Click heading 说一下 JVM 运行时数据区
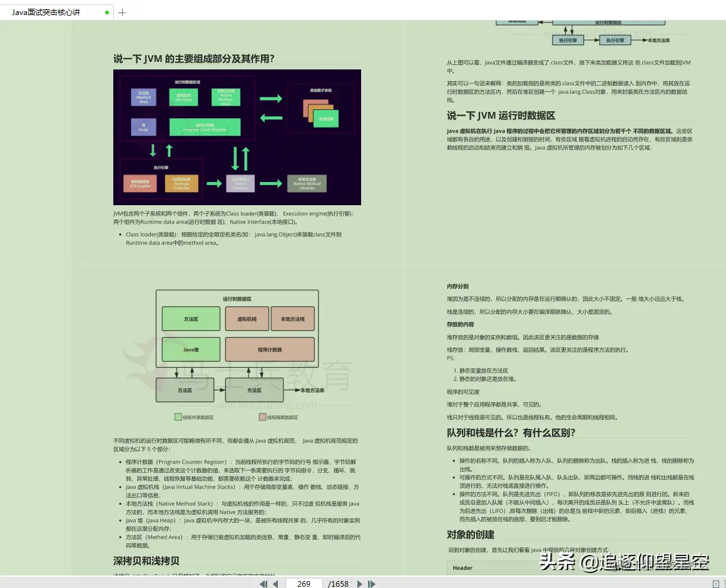 [501, 115]
